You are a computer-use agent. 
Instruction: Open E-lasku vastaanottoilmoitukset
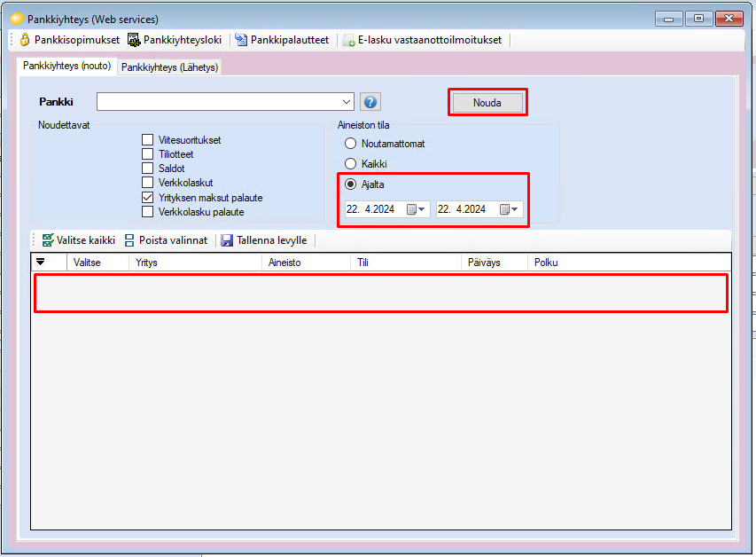(x=422, y=40)
